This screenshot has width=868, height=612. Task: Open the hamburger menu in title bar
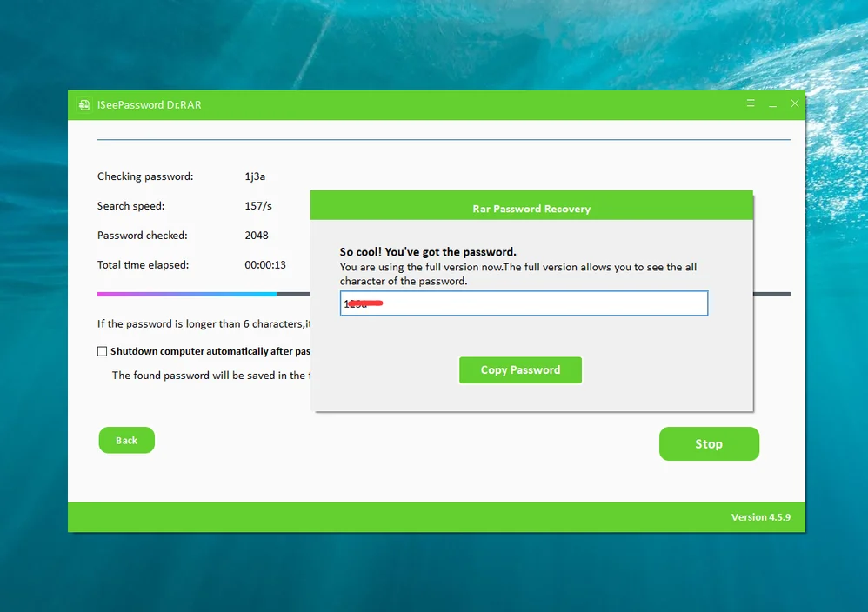click(751, 103)
